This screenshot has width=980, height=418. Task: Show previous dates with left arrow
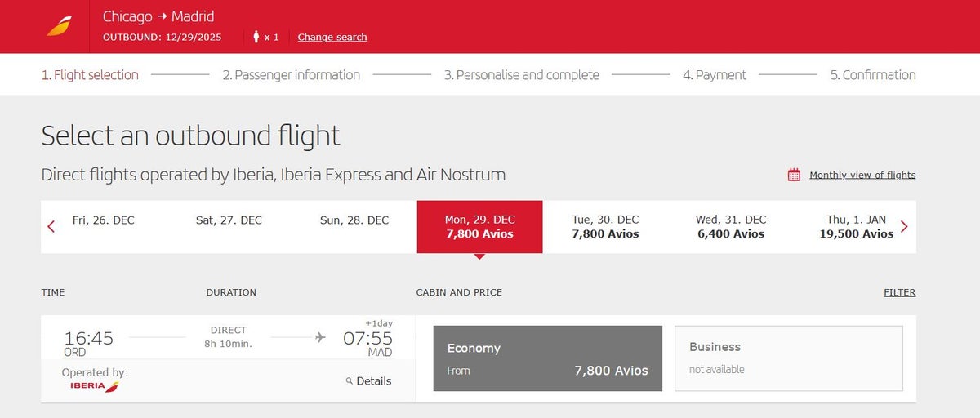click(x=51, y=227)
